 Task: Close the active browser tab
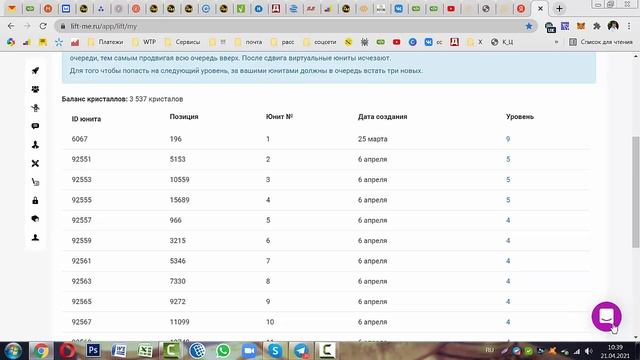540,9
